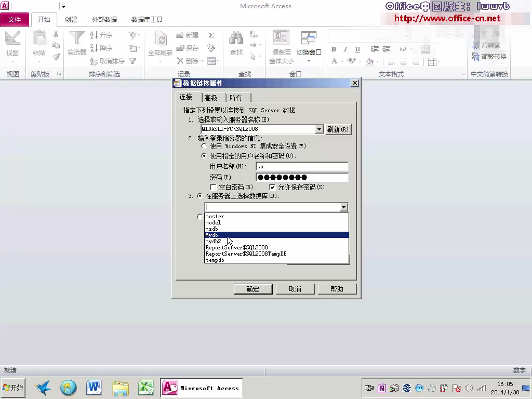
Task: Click the Align Left icon
Action: pos(392,62)
